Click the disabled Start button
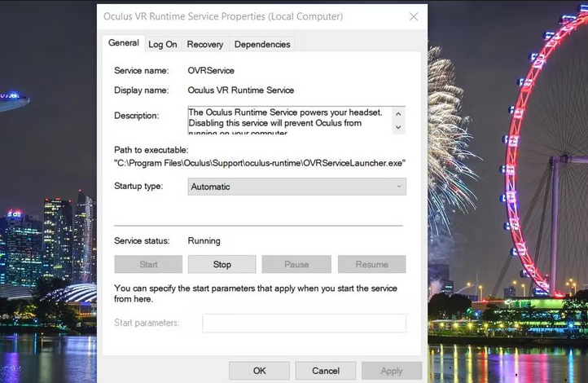This screenshot has width=588, height=383. tap(148, 265)
